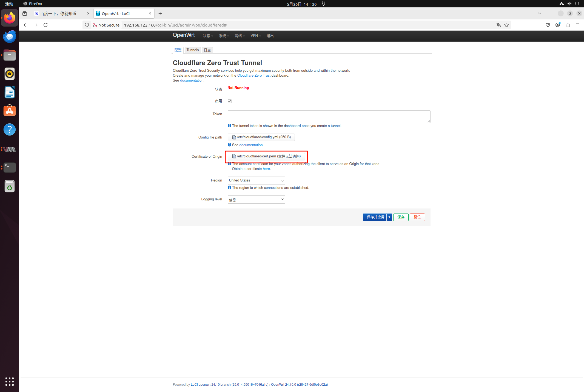The height and width of the screenshot is (392, 584).
Task: Click the 'here' link to obtain a certificate
Action: [x=266, y=169]
